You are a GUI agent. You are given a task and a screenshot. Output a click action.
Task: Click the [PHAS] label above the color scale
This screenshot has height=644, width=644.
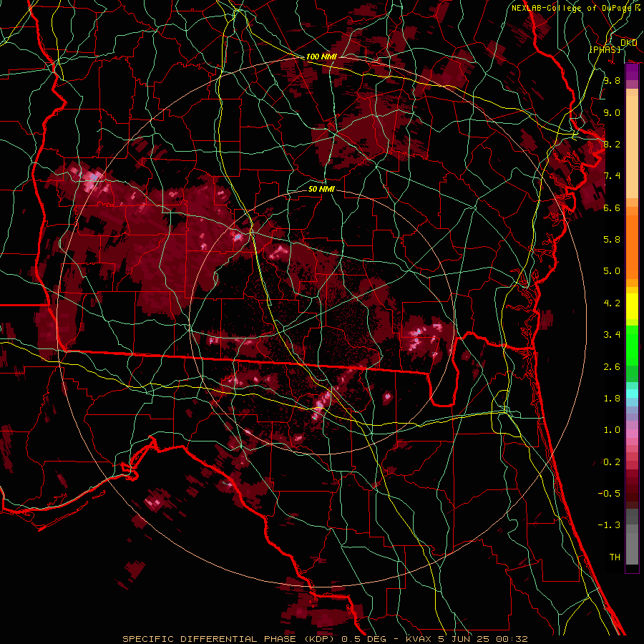[x=605, y=49]
